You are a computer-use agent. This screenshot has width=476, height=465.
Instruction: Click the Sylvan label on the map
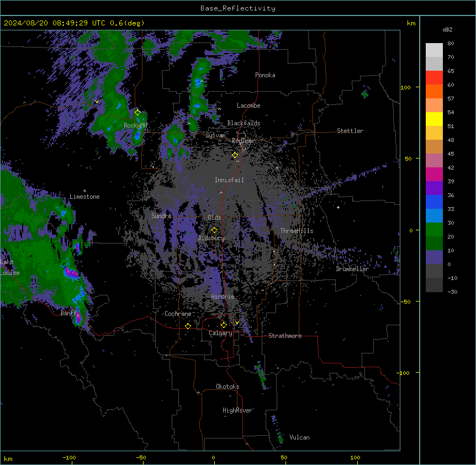pyautogui.click(x=215, y=135)
